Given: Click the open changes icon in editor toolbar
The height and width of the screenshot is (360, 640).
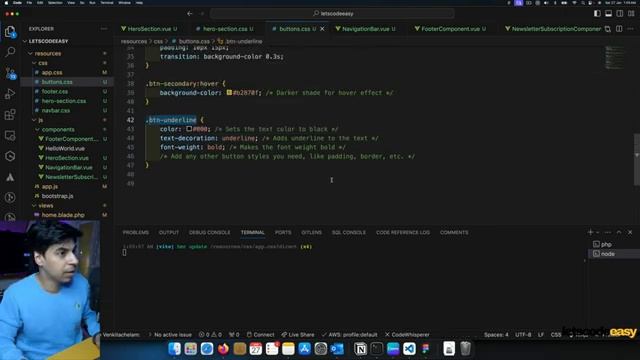Looking at the screenshot, I should [608, 29].
